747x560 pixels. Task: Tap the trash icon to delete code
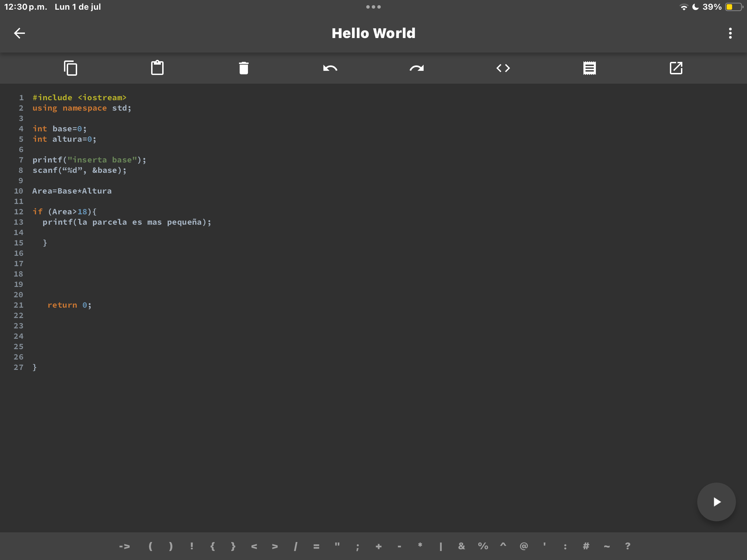[x=244, y=68]
